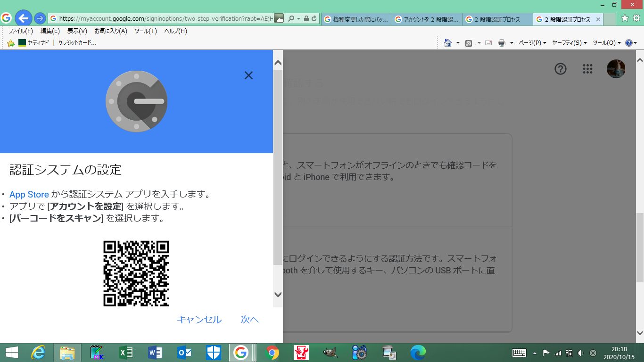The image size is (644, 362).
Task: Open the 編集(E) menu
Action: click(x=50, y=31)
